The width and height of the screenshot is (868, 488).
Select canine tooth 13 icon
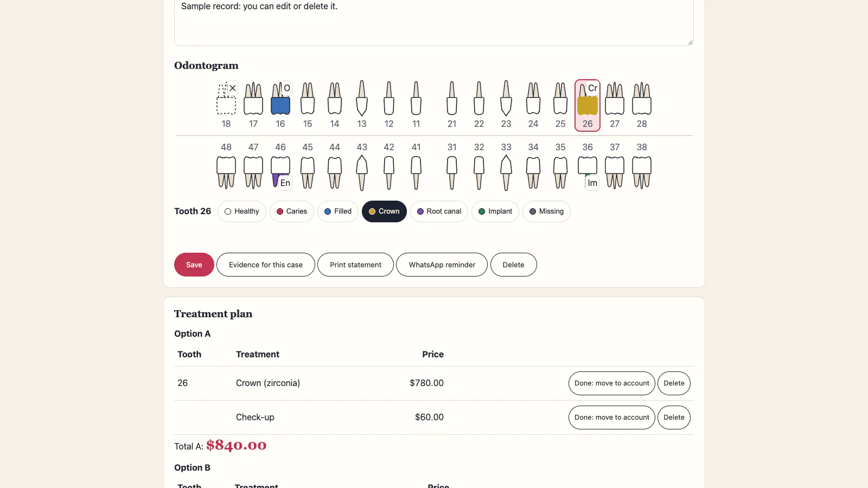(362, 105)
